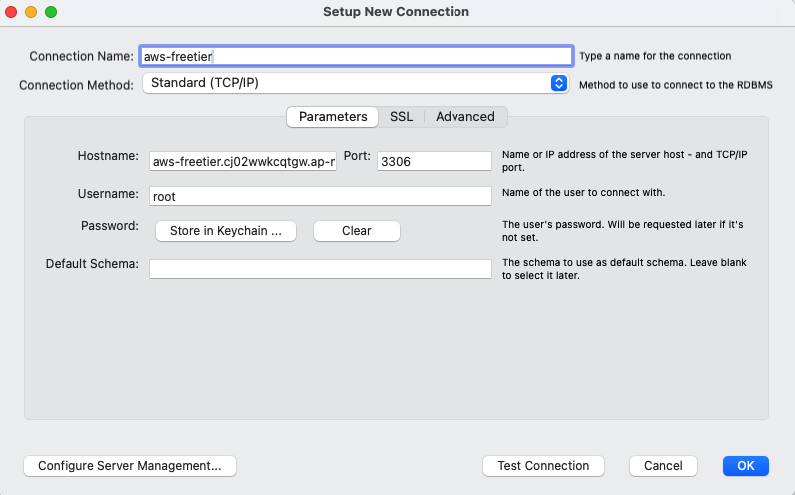Close the dialog with the red window button
This screenshot has height=495, width=795.
[x=11, y=12]
